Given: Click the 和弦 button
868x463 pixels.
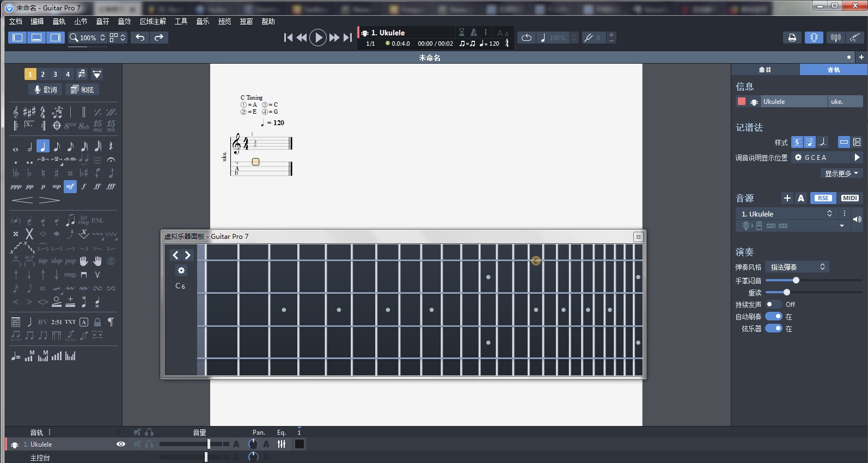Looking at the screenshot, I should click(82, 90).
